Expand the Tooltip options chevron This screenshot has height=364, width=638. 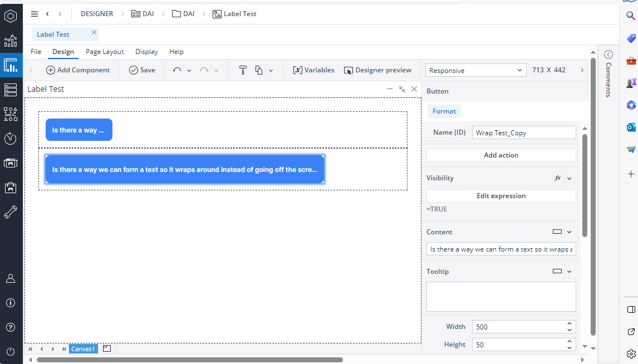569,272
